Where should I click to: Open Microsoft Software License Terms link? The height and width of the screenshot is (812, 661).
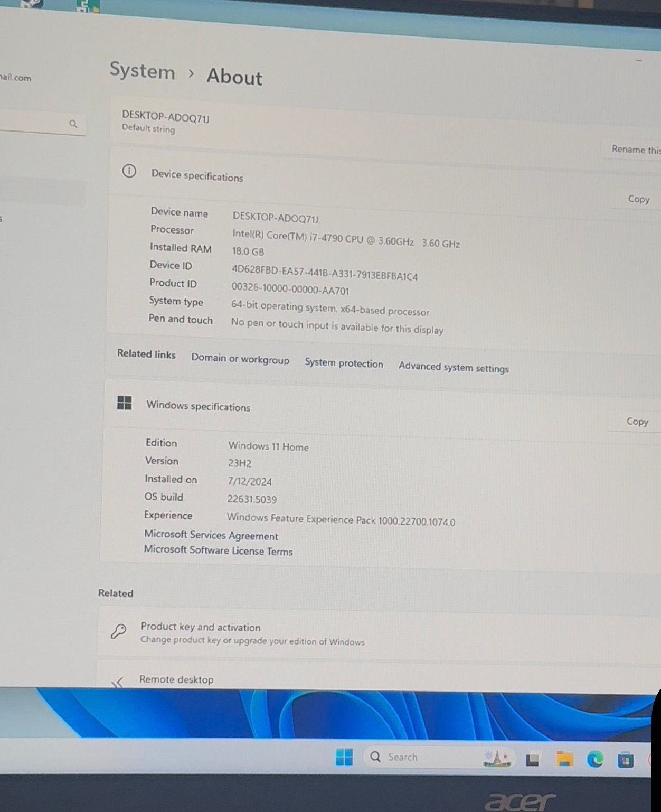point(218,550)
